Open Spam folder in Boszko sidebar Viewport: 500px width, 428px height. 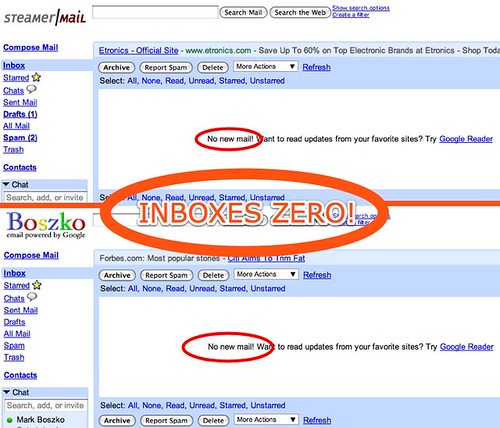(x=14, y=346)
